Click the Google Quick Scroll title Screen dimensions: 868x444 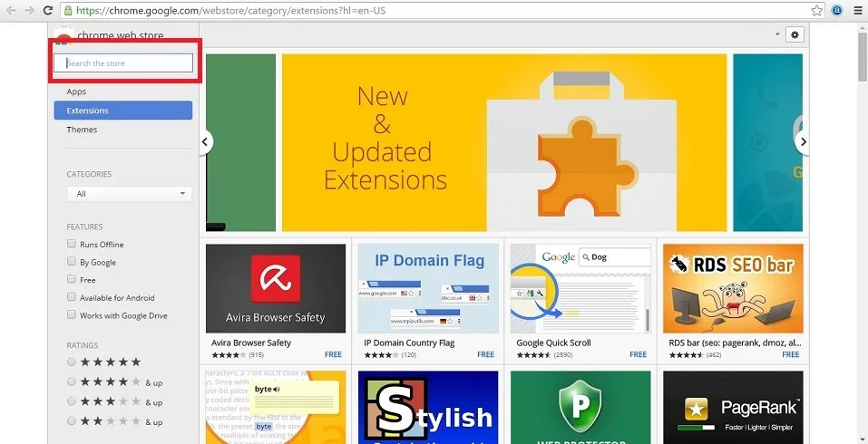(x=553, y=343)
